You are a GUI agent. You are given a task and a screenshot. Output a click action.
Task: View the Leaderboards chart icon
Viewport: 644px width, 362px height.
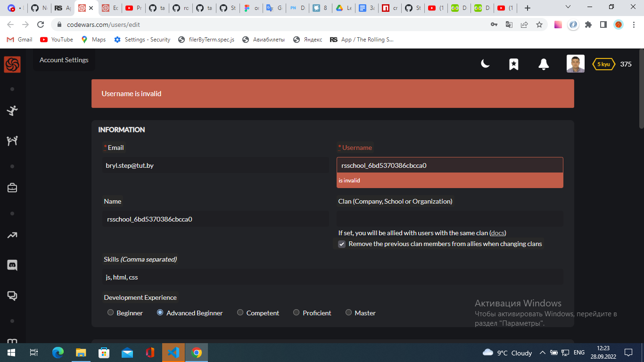[x=11, y=235]
